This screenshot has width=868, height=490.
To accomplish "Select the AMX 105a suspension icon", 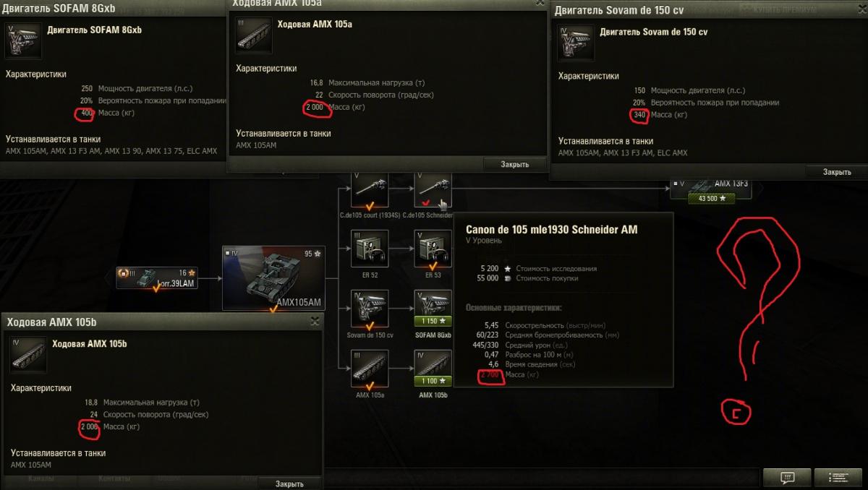I will point(370,369).
